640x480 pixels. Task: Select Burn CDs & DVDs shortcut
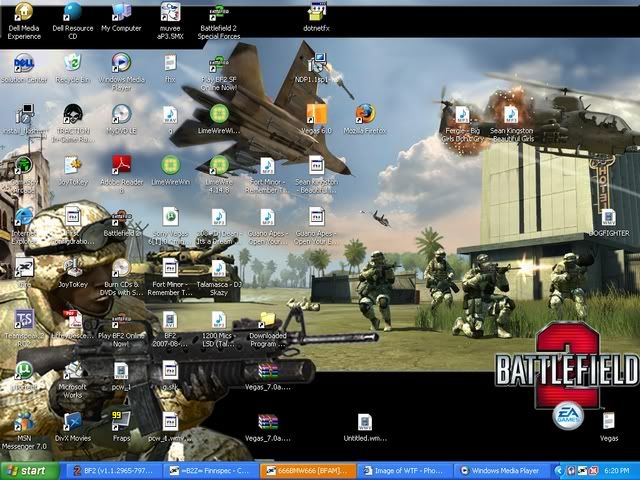(x=121, y=278)
